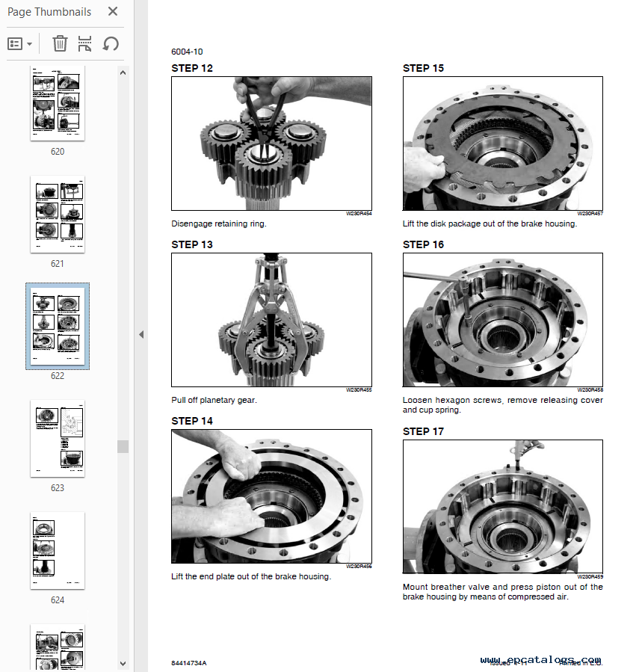Screen dimensions: 639x672
Task: Click the page label 624
Action: 58,600
